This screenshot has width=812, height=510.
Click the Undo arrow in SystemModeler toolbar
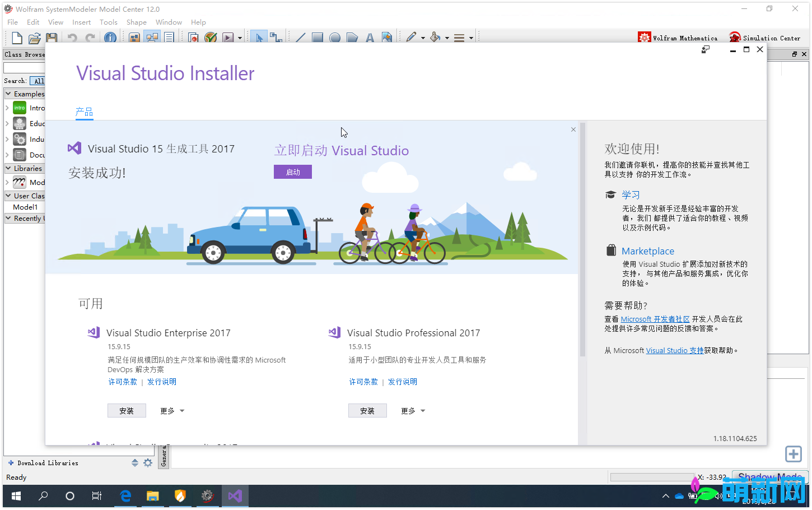click(x=72, y=38)
